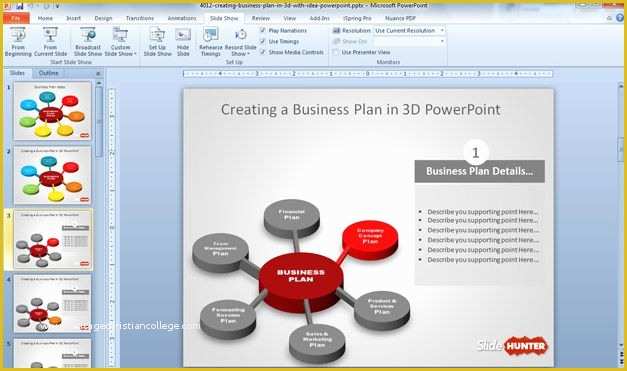Screen dimensions: 627x371
Task: Open Set Up Slide Show dialog
Action: pos(158,42)
